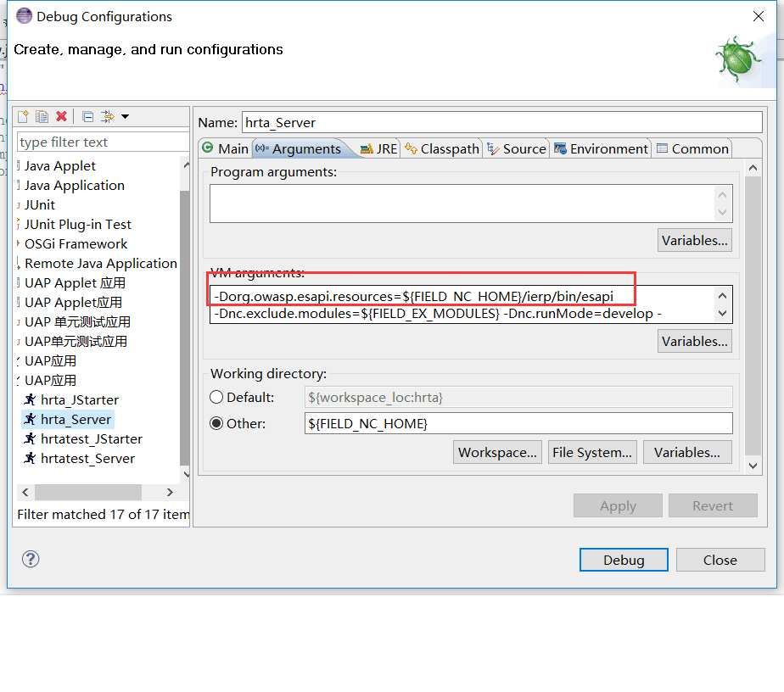Start debugging with the Debug button

(x=624, y=560)
